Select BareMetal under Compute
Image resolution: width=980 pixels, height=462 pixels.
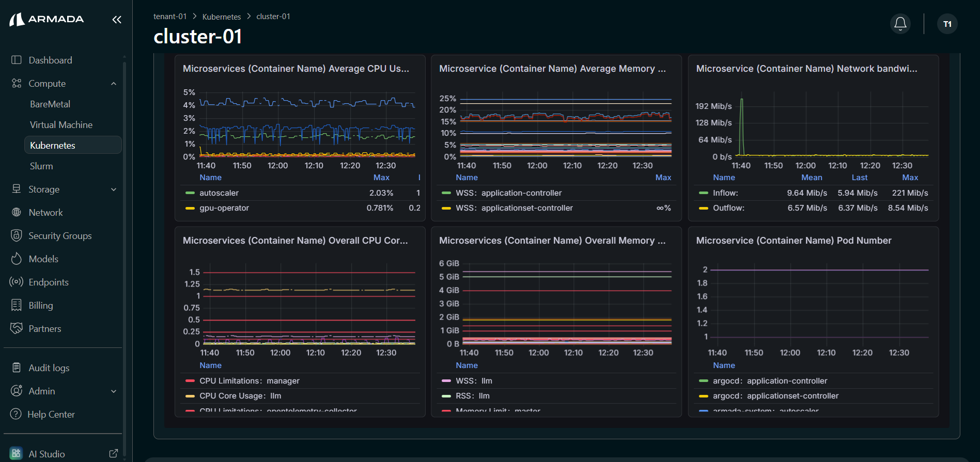coord(50,104)
